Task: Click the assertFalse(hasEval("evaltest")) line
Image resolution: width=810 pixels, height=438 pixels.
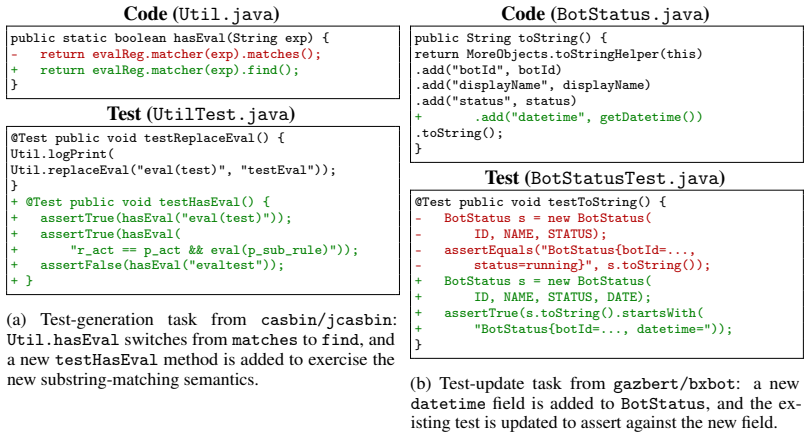Action: (147, 265)
